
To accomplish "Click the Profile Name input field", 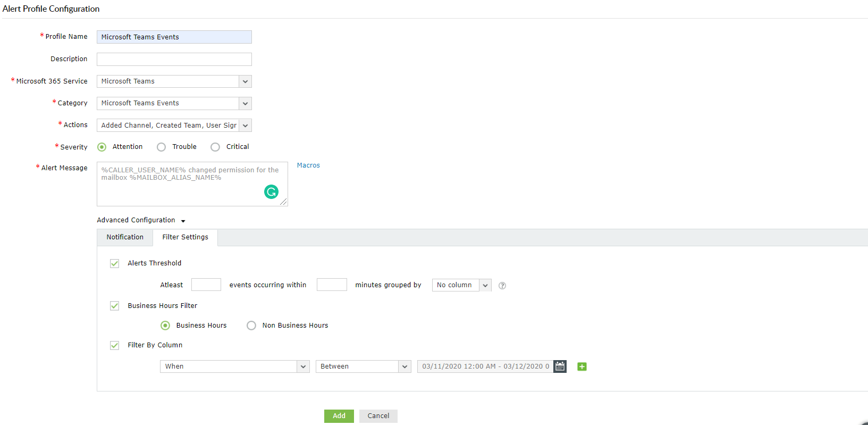I will 174,37.
